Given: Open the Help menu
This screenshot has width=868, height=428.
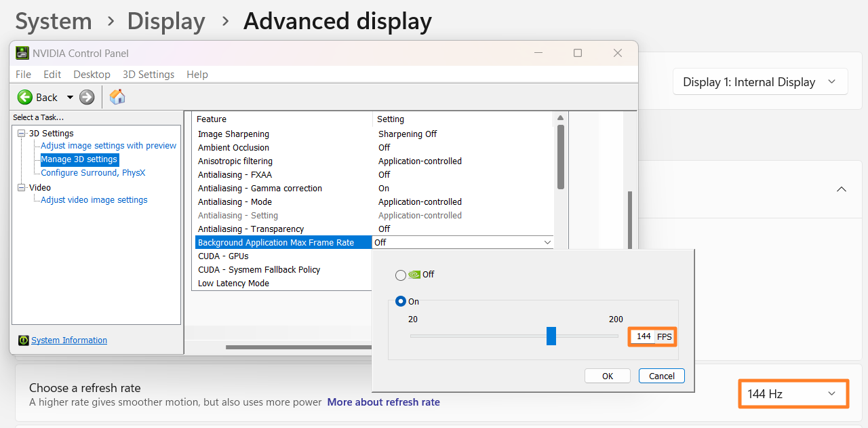Looking at the screenshot, I should click(x=197, y=75).
